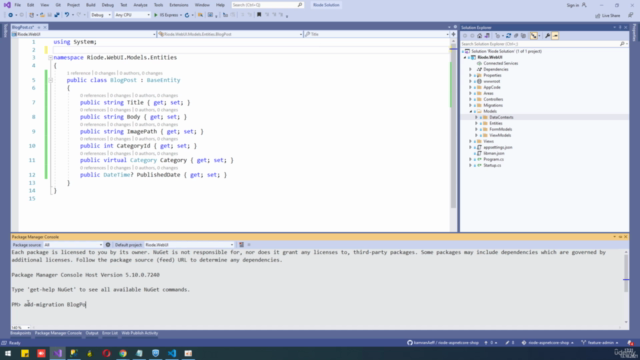Switch to the Error List tab
Image resolution: width=640 pixels, height=360 pixels.
pos(110,333)
